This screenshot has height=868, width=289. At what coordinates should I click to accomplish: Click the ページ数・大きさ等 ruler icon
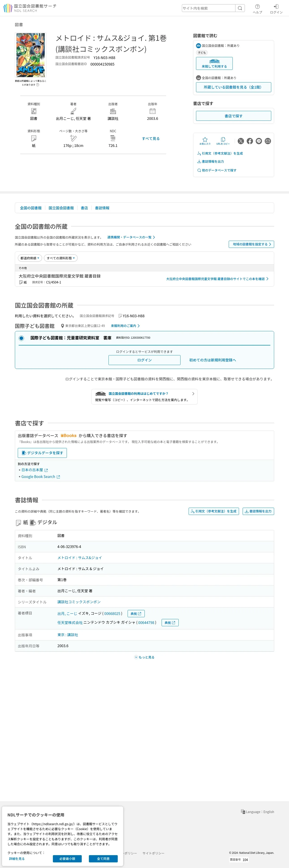73,138
